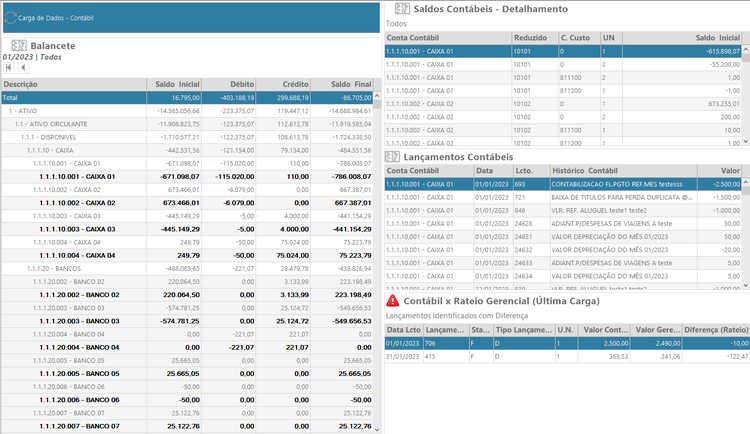Click Lcto. column header
The image size is (750, 434).
point(531,170)
